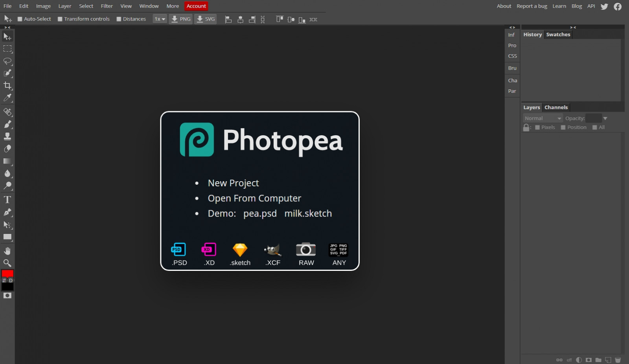
Task: Select the Hand tool
Action: point(7,251)
